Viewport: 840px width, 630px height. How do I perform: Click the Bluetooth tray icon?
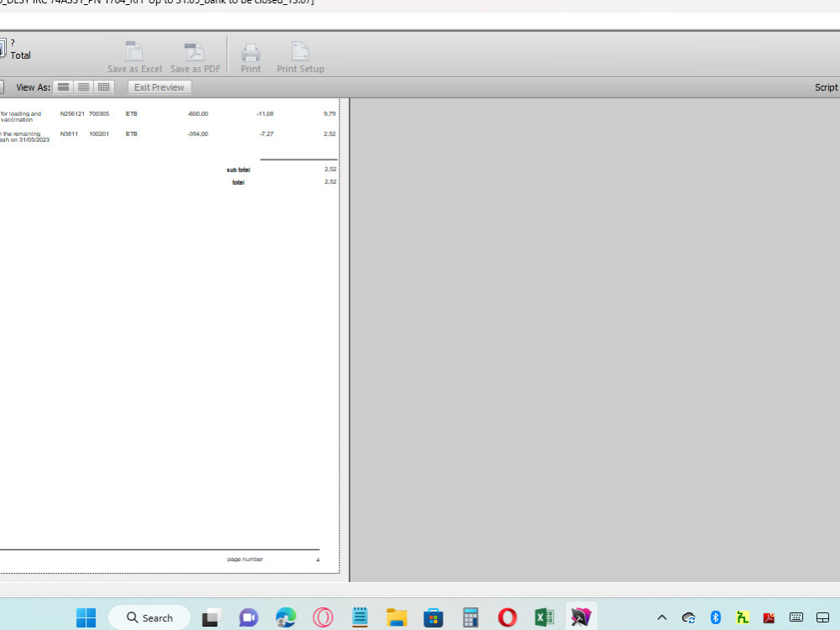click(x=715, y=617)
